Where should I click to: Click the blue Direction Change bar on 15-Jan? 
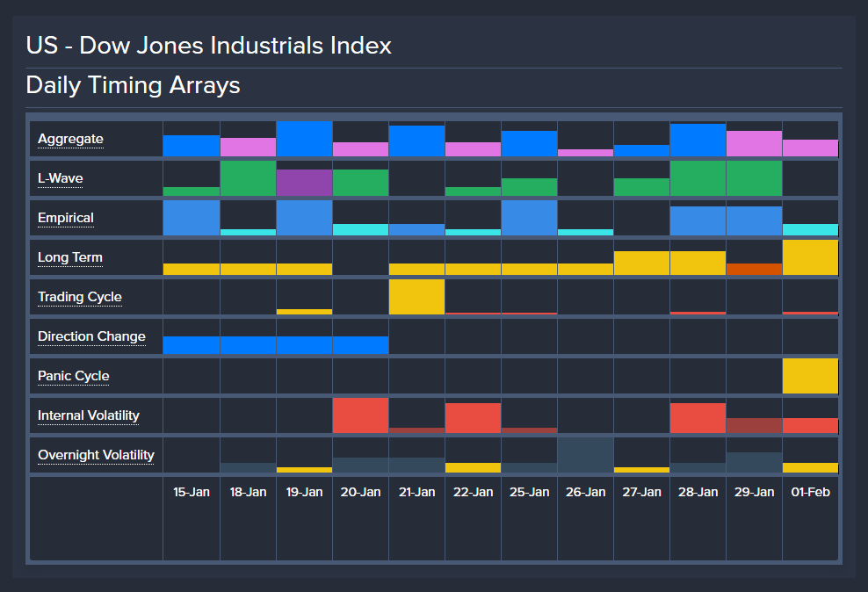[192, 344]
